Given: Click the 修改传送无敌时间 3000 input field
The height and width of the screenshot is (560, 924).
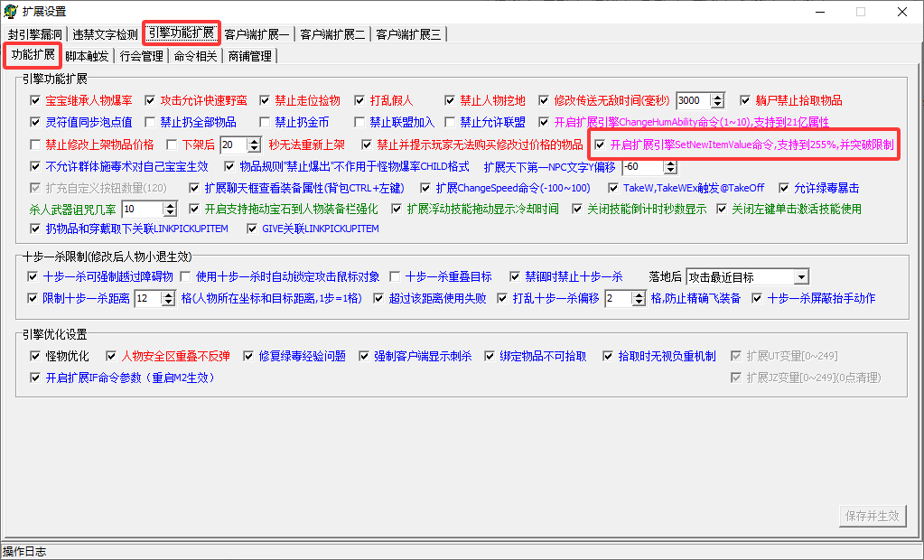Looking at the screenshot, I should coord(694,101).
